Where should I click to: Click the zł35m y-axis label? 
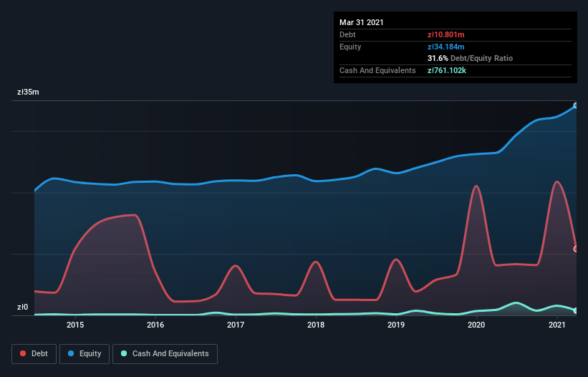point(28,92)
